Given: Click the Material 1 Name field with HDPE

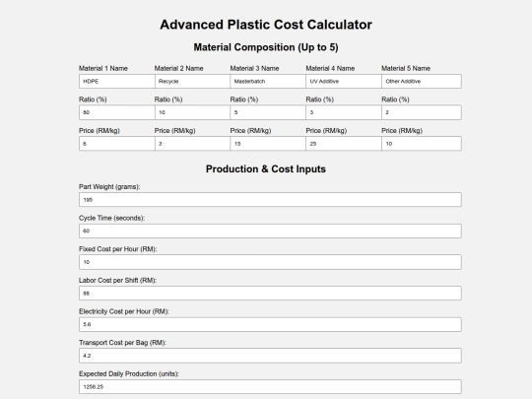Looking at the screenshot, I should 116,82.
